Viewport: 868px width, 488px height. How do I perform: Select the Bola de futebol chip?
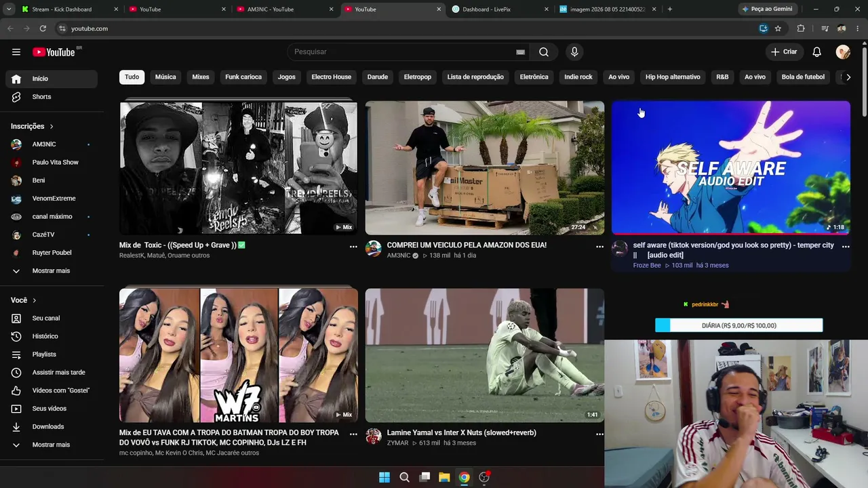coord(803,77)
